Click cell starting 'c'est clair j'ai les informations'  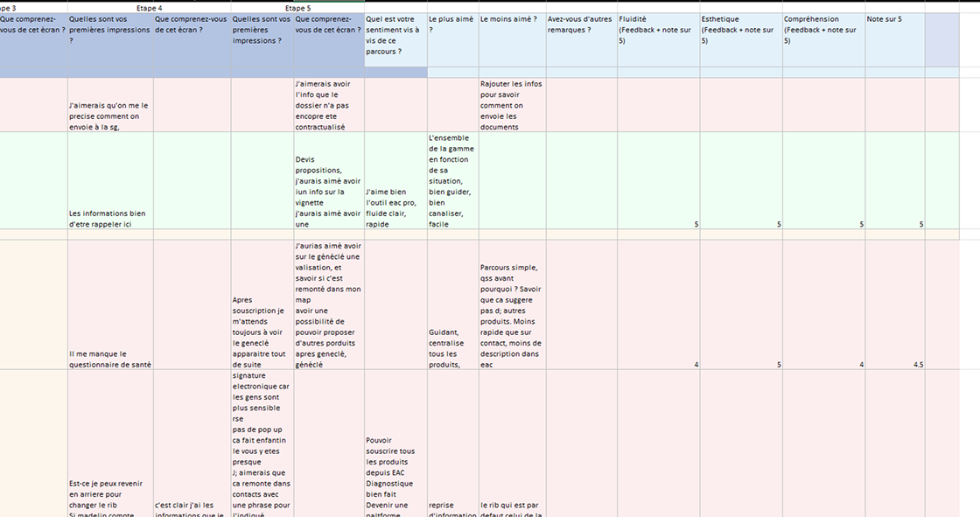pyautogui.click(x=192, y=444)
